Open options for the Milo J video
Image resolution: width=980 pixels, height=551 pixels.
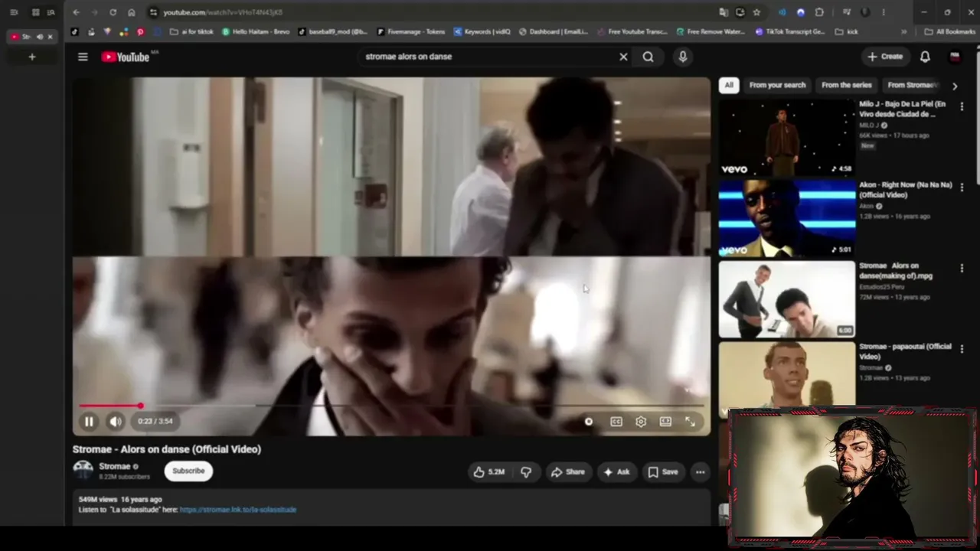pos(962,106)
